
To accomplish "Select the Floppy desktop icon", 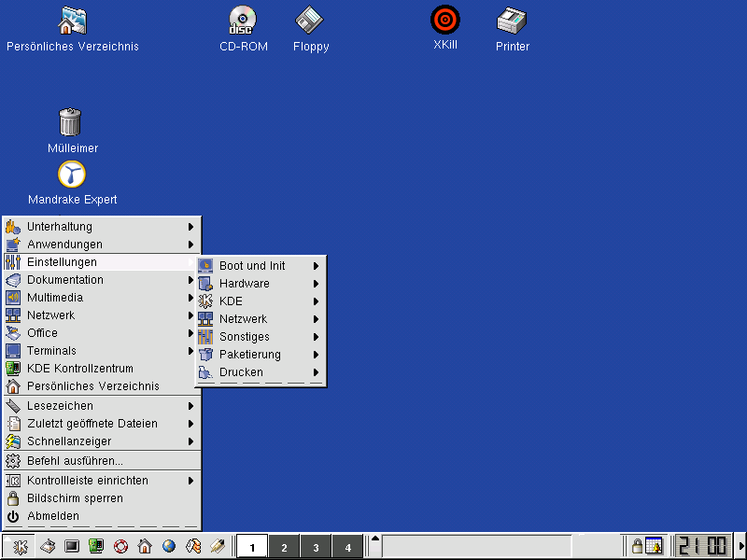I will click(311, 29).
